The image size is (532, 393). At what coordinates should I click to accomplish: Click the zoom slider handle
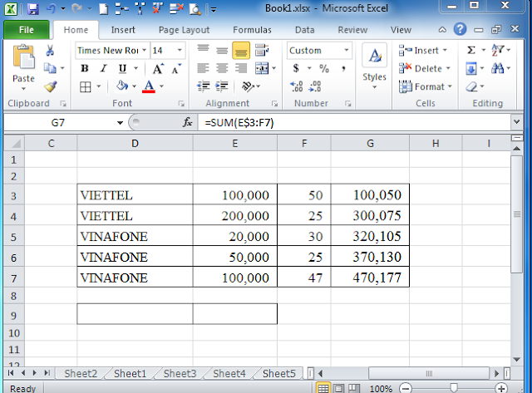pos(454,388)
